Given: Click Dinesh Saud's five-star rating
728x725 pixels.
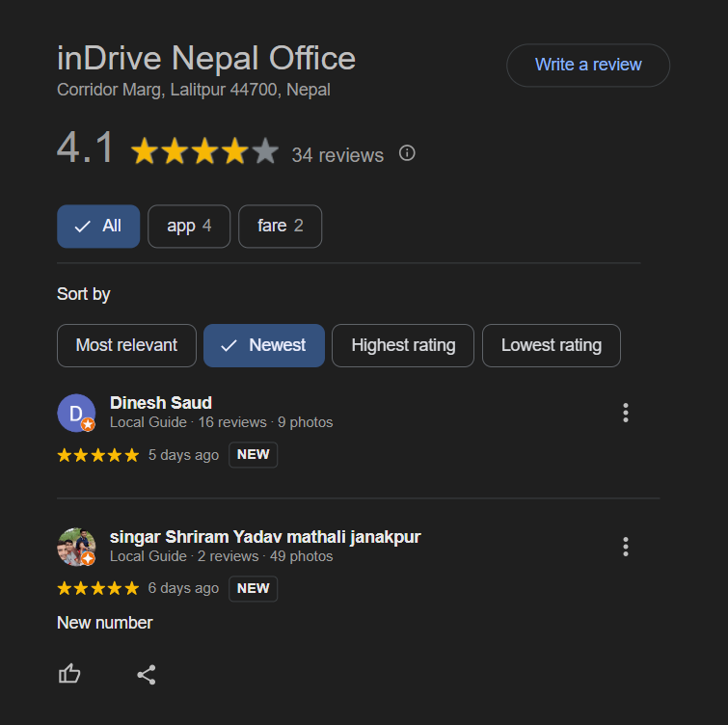Looking at the screenshot, I should coord(98,455).
